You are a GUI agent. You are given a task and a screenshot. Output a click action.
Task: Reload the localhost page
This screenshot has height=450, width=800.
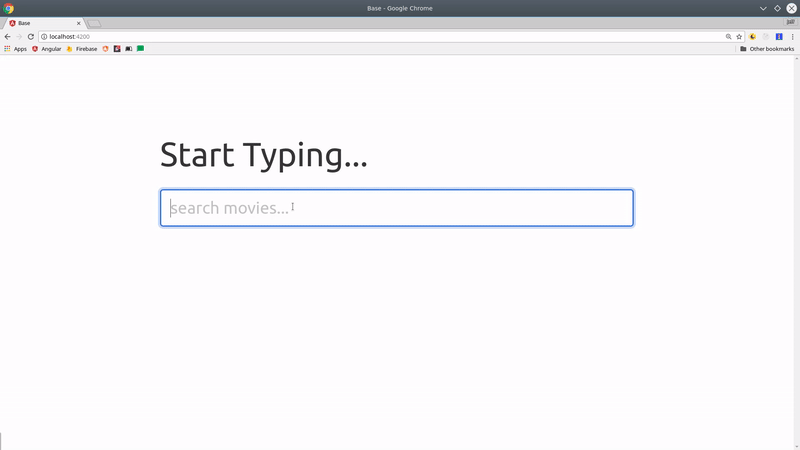[x=31, y=36]
